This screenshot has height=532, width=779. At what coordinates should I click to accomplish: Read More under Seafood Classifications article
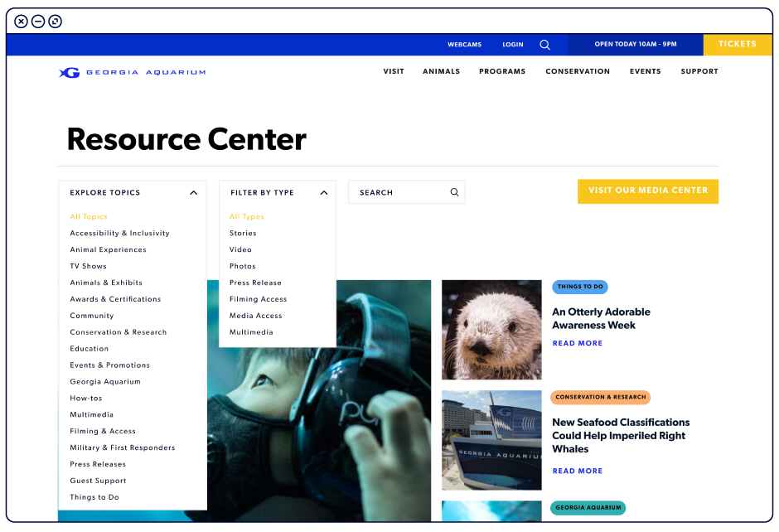point(578,471)
